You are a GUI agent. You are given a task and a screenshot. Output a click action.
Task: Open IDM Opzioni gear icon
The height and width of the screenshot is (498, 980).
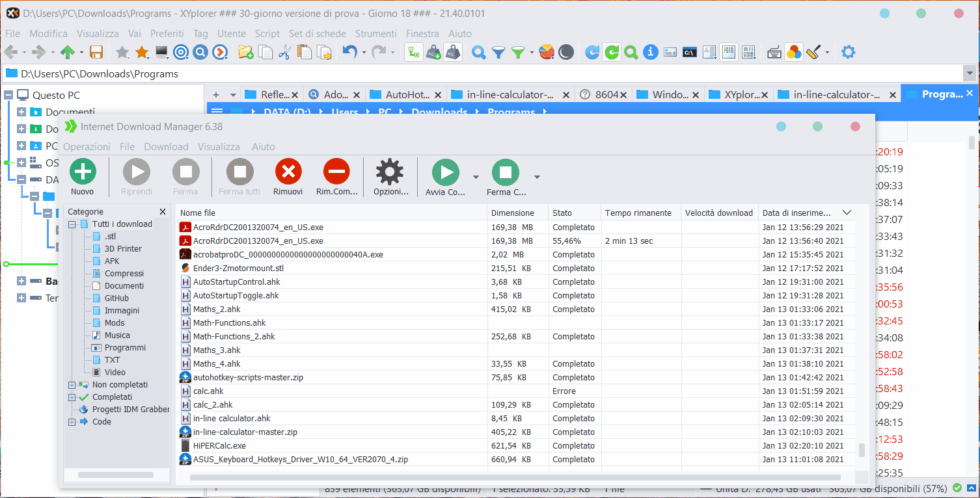coord(389,172)
